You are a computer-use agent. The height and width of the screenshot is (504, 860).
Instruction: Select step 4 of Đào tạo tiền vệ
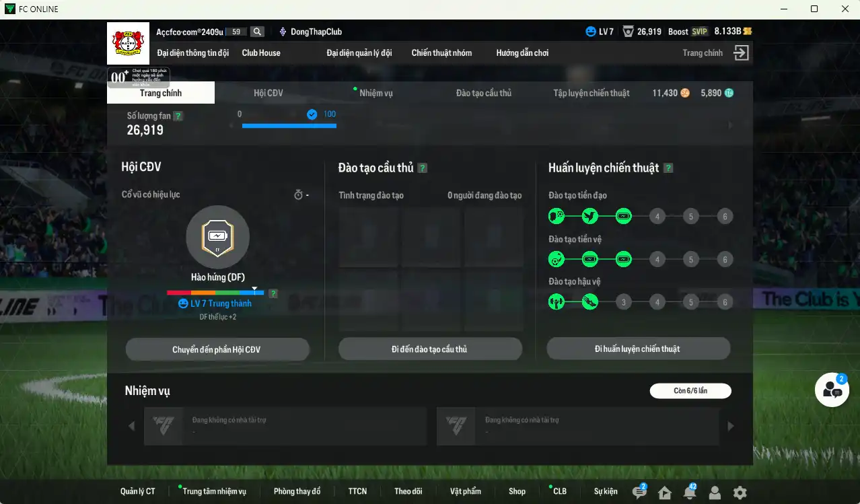click(x=657, y=259)
